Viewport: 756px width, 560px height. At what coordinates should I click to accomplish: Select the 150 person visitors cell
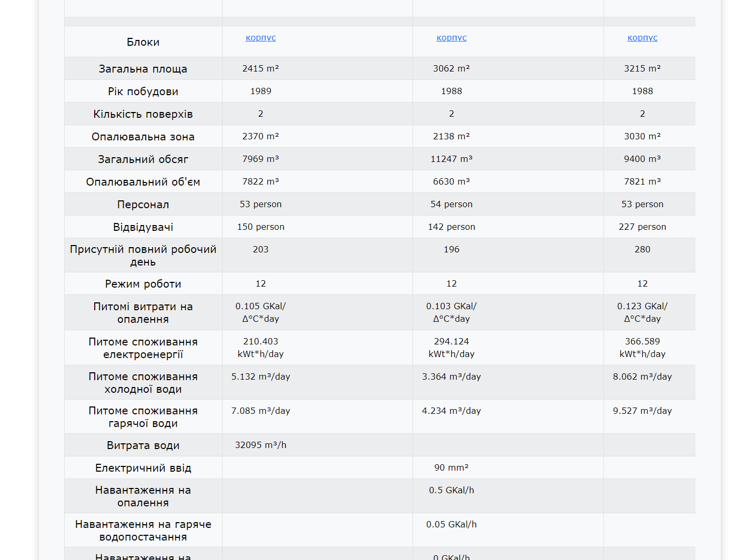tap(260, 227)
